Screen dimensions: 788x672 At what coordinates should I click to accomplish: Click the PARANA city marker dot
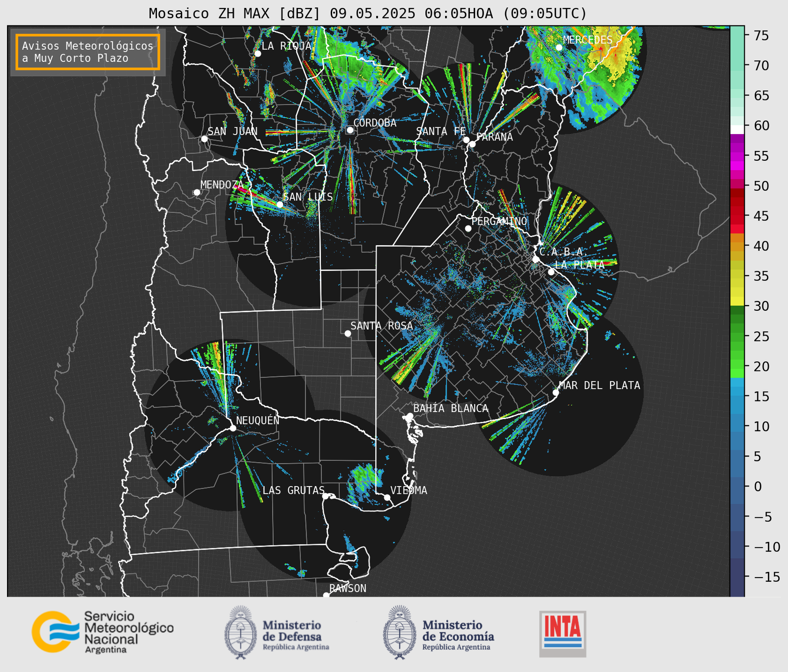click(472, 144)
